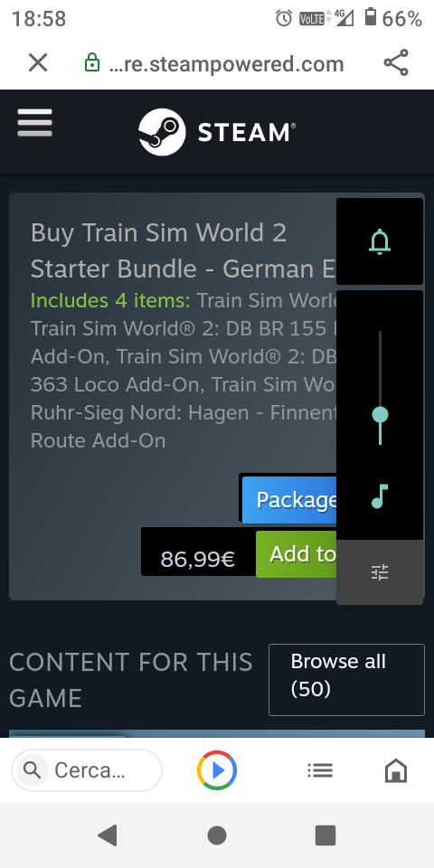Open the colorful play assistant icon
Screen dimensions: 434x868
coord(217,770)
